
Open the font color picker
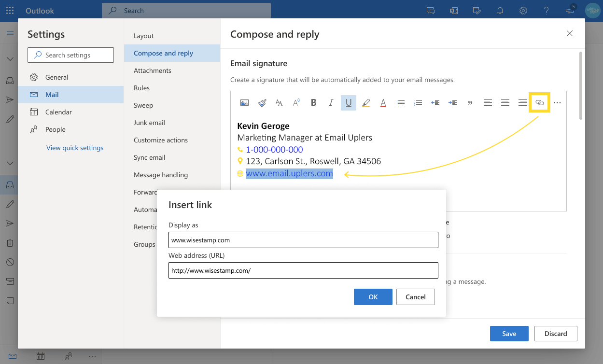(x=383, y=102)
